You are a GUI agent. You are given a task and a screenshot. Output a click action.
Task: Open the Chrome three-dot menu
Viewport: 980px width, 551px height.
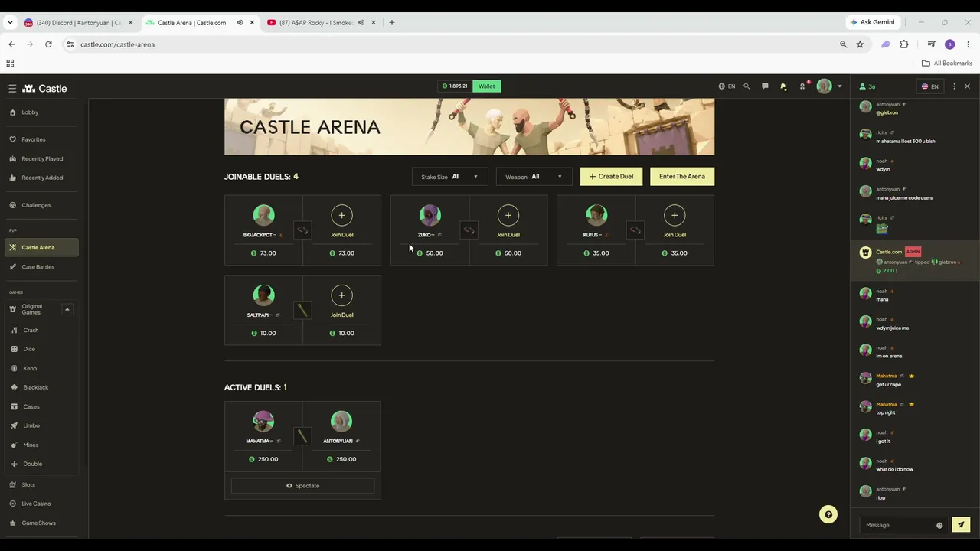pos(968,44)
